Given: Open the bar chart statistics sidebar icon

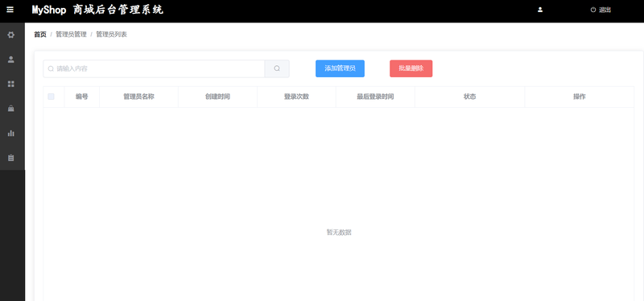Looking at the screenshot, I should [x=11, y=133].
